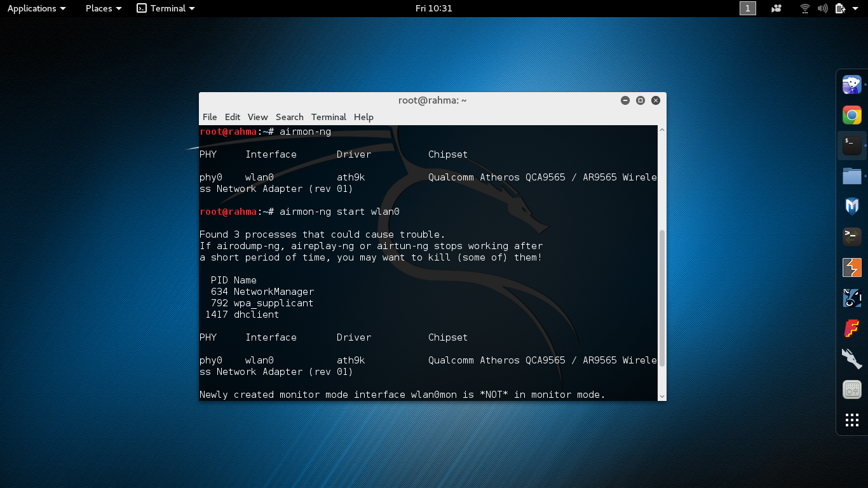Open the system menu arrow beside battery
The width and height of the screenshot is (868, 488).
pos(855,8)
